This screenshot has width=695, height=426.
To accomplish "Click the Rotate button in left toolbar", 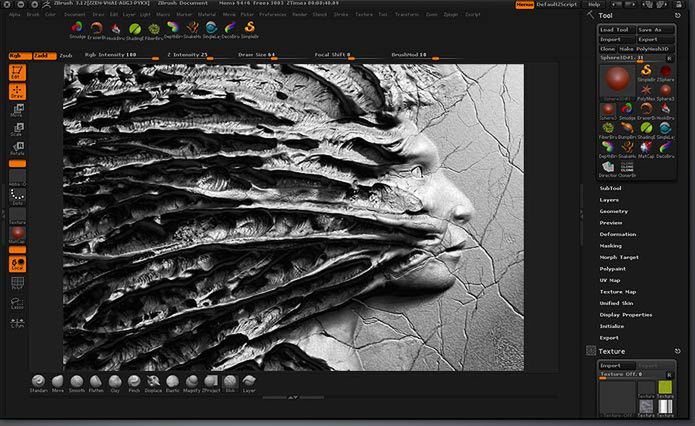I will (x=18, y=148).
